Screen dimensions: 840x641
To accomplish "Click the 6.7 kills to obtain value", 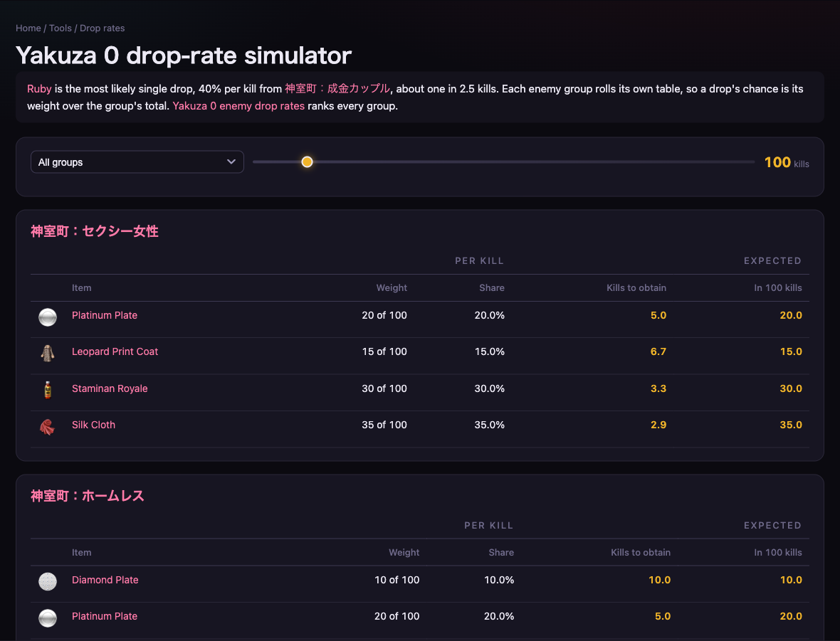I will (x=658, y=352).
